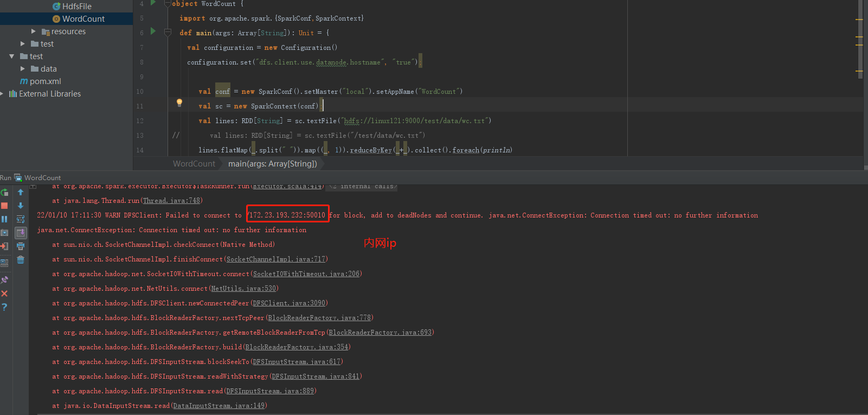Stop the running WordCount process

pyautogui.click(x=4, y=206)
